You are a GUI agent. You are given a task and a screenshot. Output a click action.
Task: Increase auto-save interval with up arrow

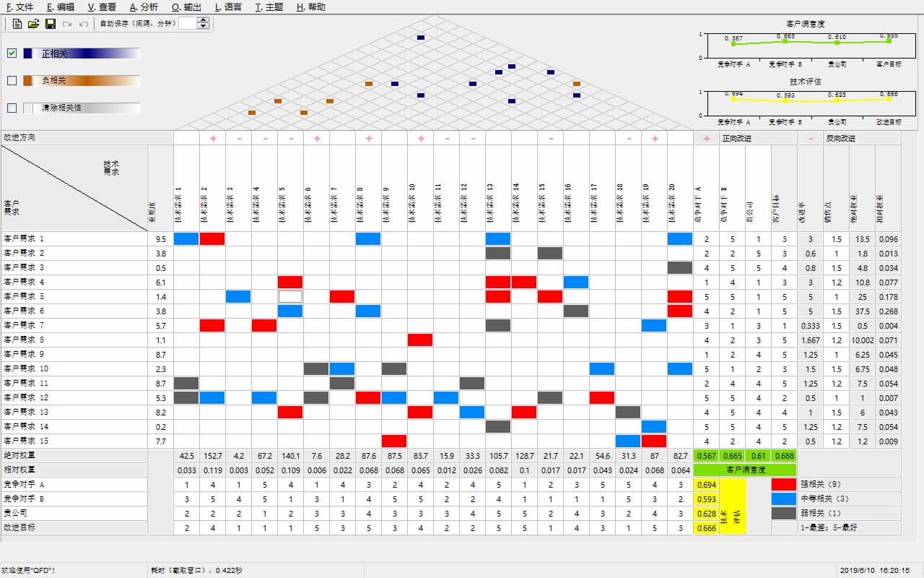click(x=203, y=20)
